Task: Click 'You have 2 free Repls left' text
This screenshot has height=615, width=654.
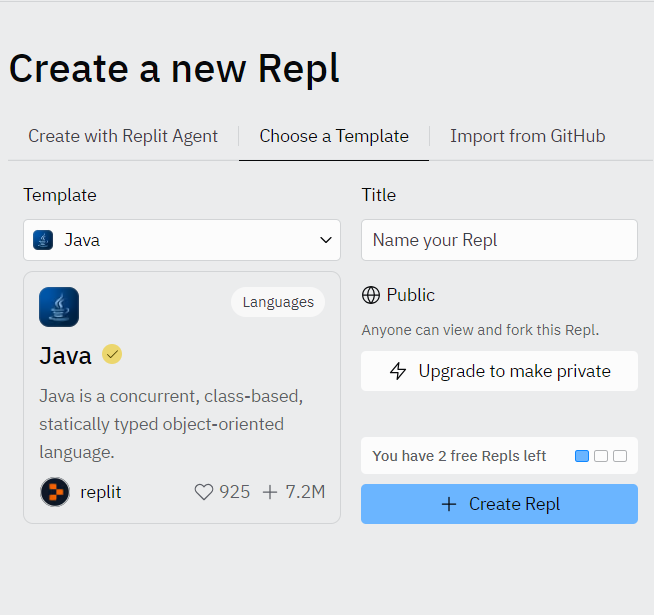Action: point(459,456)
